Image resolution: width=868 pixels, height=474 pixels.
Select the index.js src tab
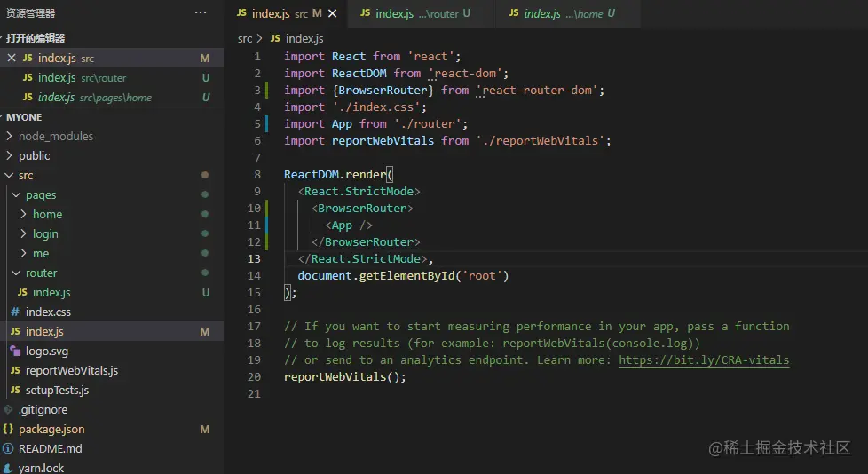point(287,13)
